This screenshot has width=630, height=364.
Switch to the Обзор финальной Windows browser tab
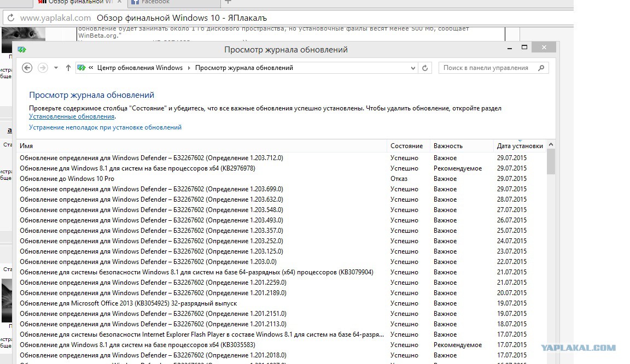point(80,3)
